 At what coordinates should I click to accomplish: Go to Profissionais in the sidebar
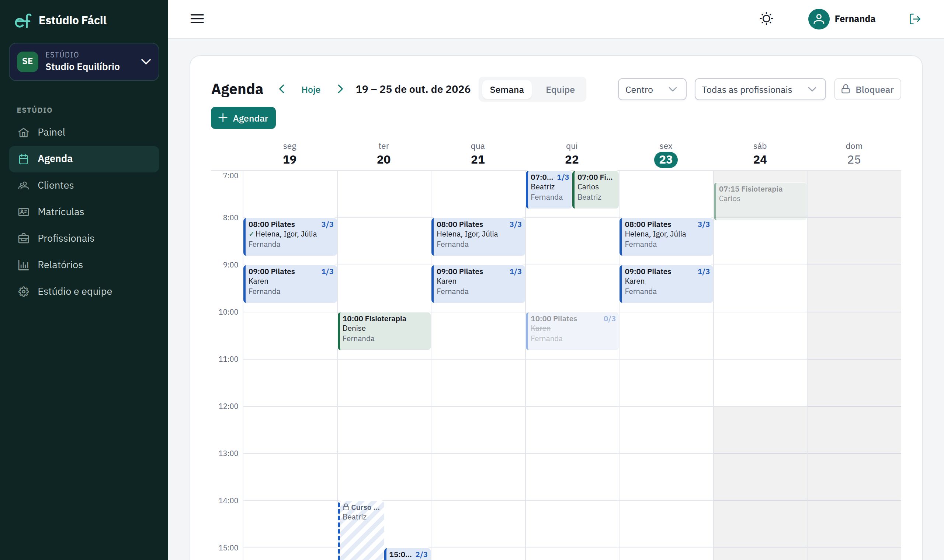[84, 238]
